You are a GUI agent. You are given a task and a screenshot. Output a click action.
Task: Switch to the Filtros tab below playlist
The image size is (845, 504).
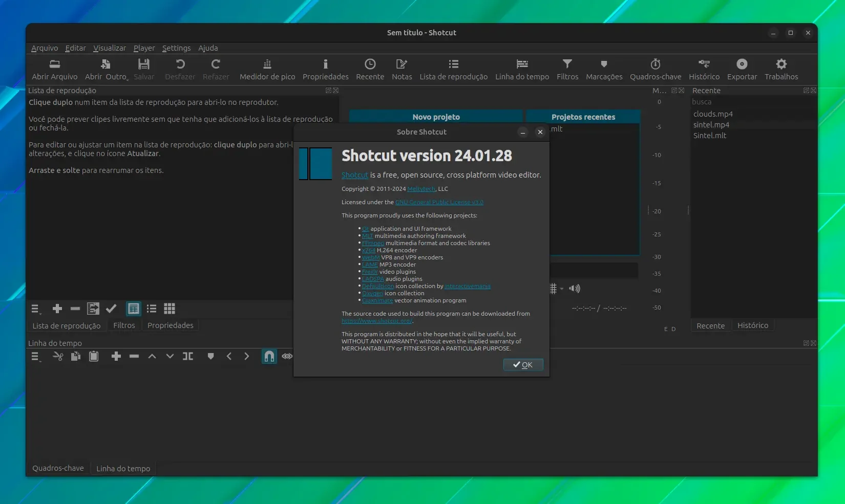click(x=124, y=325)
